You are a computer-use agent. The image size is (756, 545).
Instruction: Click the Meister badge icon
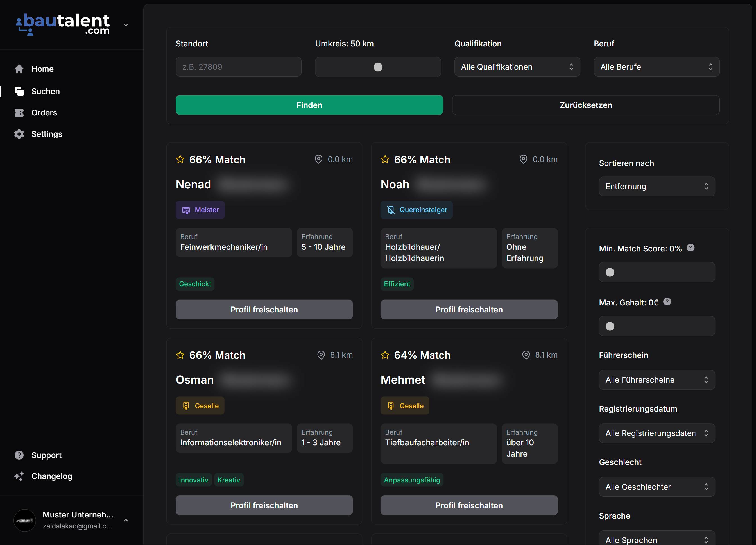(186, 210)
